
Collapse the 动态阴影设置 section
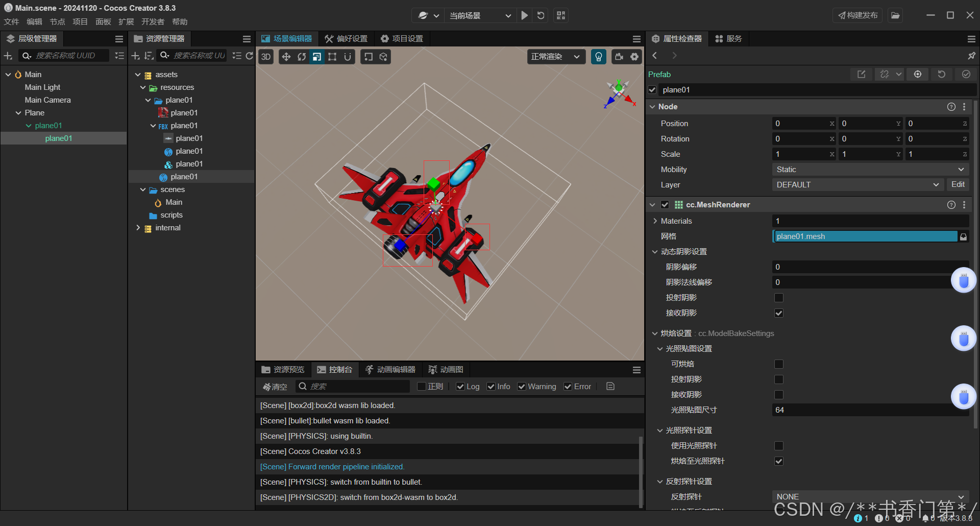point(655,252)
